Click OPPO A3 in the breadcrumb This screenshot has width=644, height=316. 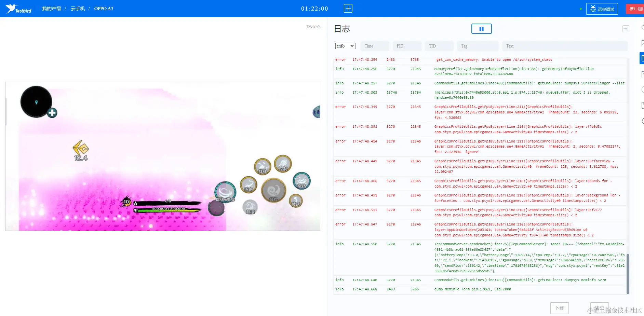point(104,9)
